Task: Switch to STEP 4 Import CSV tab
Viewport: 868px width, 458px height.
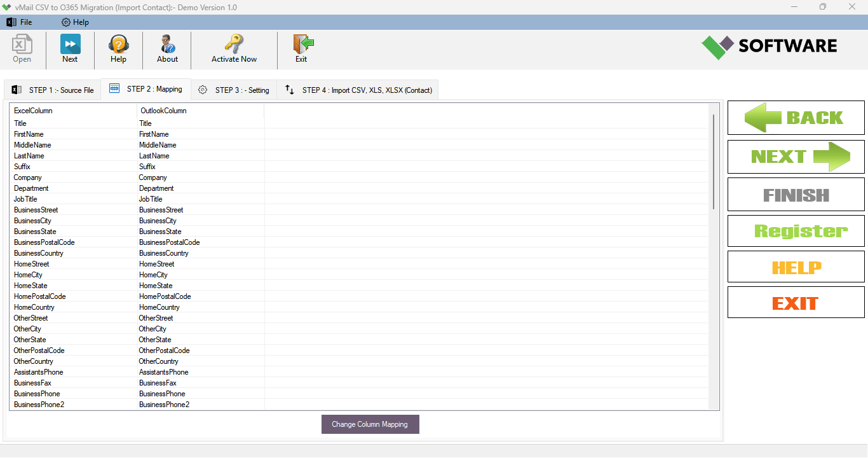Action: 358,90
